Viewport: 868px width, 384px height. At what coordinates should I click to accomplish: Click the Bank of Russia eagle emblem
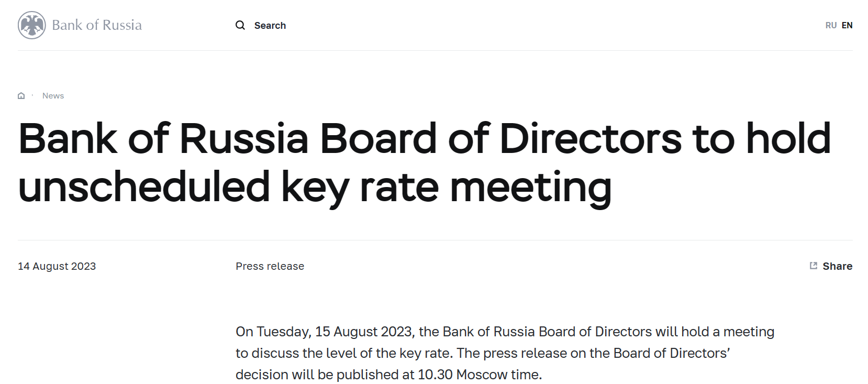pyautogui.click(x=31, y=25)
